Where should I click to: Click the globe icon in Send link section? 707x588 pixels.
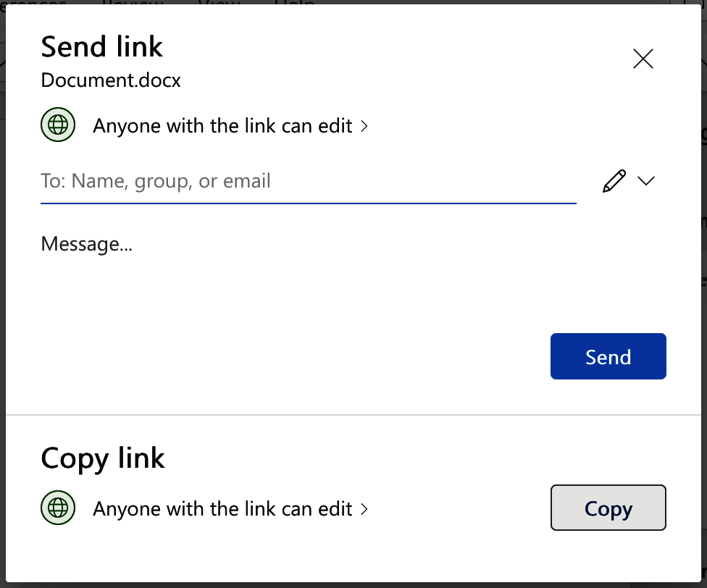[x=58, y=125]
